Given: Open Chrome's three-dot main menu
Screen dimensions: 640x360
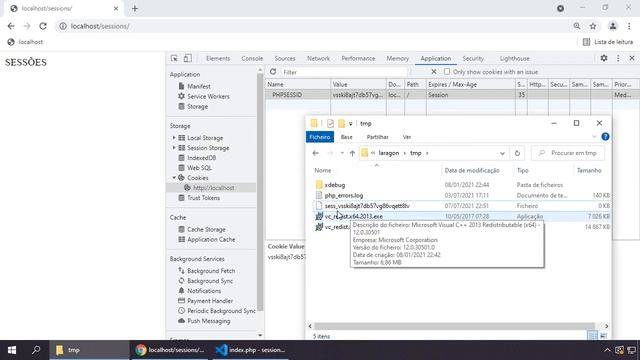Looking at the screenshot, I should pos(629,26).
